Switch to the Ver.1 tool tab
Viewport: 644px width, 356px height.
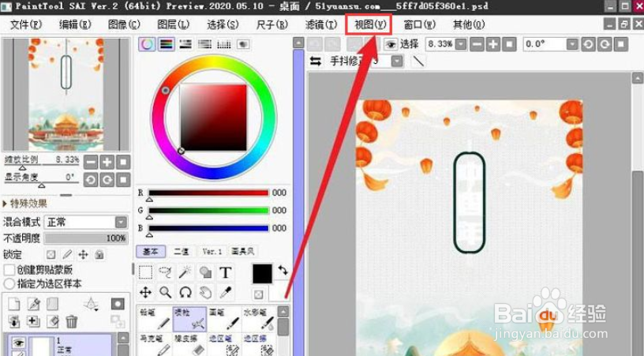212,251
